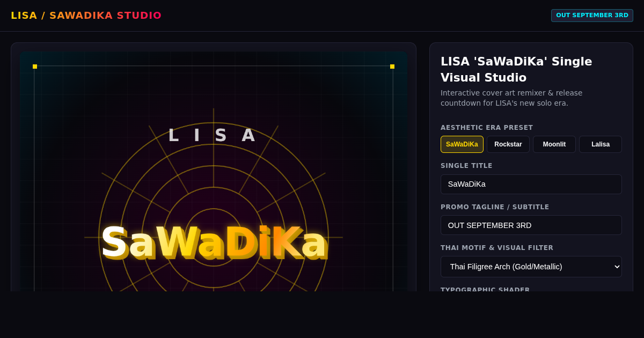The height and width of the screenshot is (338, 644).
Task: Click the 'SINGLE TITLE' label
Action: [466, 166]
